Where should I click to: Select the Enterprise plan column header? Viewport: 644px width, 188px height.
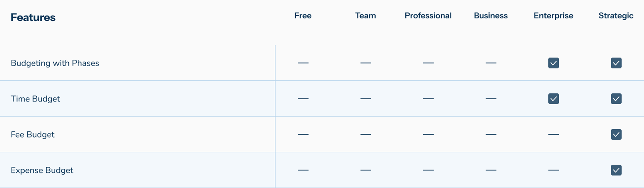[x=553, y=16]
